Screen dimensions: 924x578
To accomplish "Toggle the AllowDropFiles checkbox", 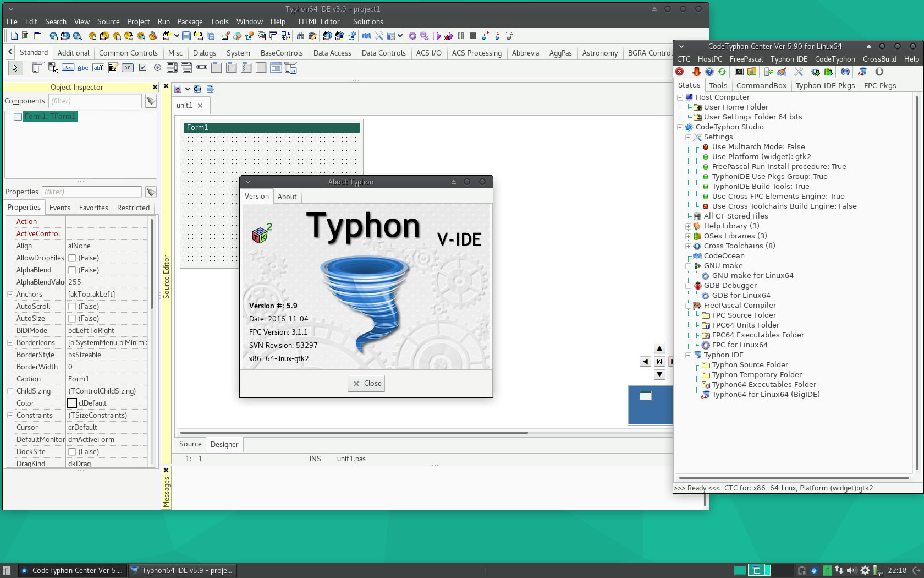I will (x=72, y=258).
